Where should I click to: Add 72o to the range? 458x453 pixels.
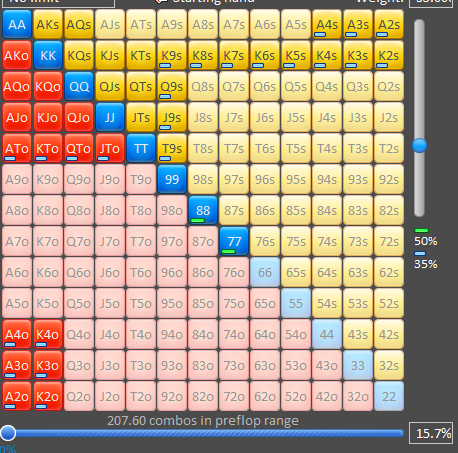(x=234, y=396)
